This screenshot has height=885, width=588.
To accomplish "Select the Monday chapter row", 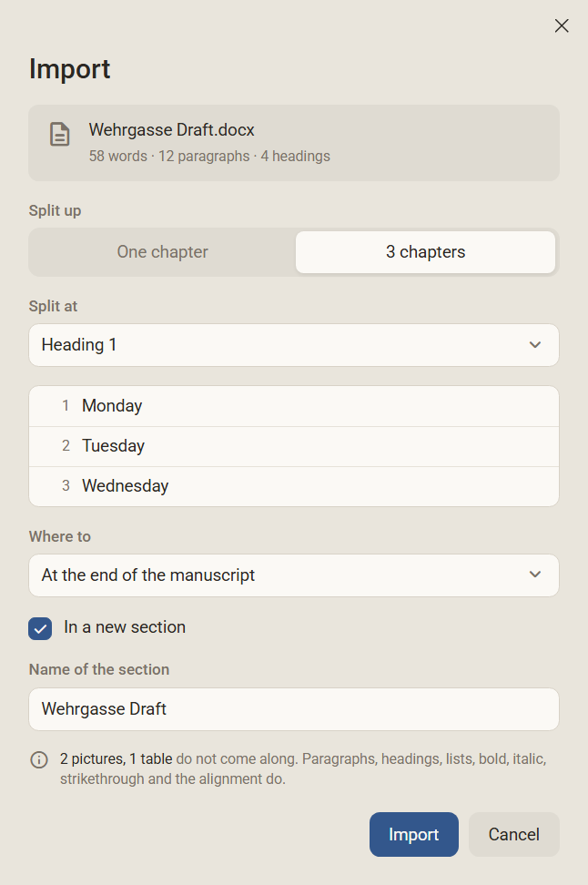I will click(x=294, y=406).
